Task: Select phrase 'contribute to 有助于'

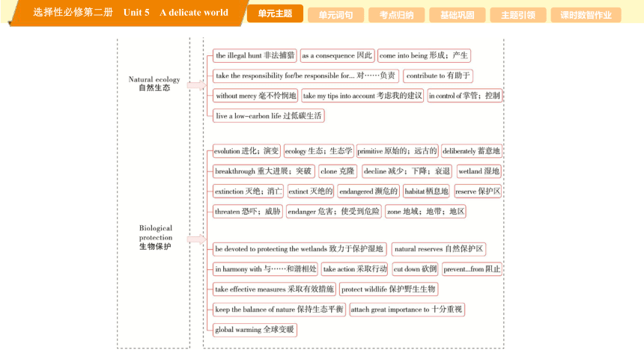Action: 438,76
